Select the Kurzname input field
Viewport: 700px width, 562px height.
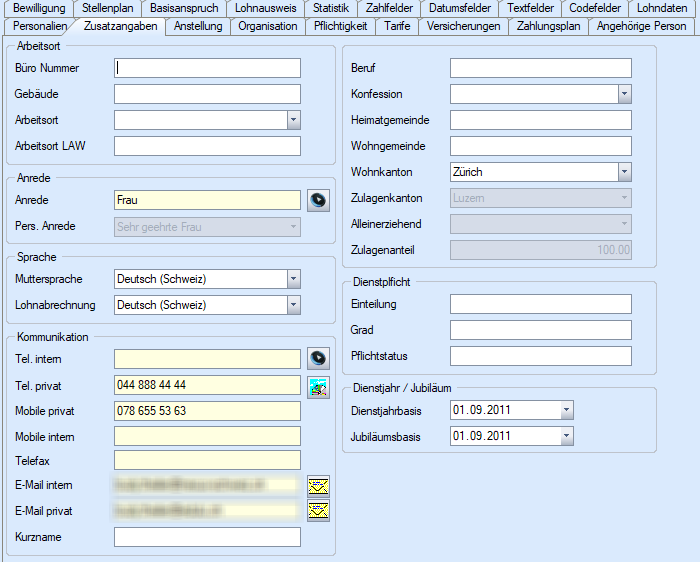tap(207, 537)
